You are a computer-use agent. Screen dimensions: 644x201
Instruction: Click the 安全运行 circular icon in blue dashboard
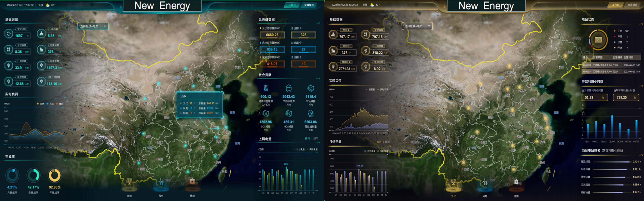(x=9, y=34)
